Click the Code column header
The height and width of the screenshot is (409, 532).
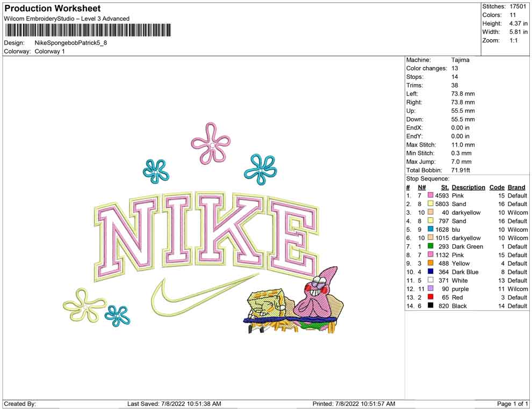(x=497, y=187)
